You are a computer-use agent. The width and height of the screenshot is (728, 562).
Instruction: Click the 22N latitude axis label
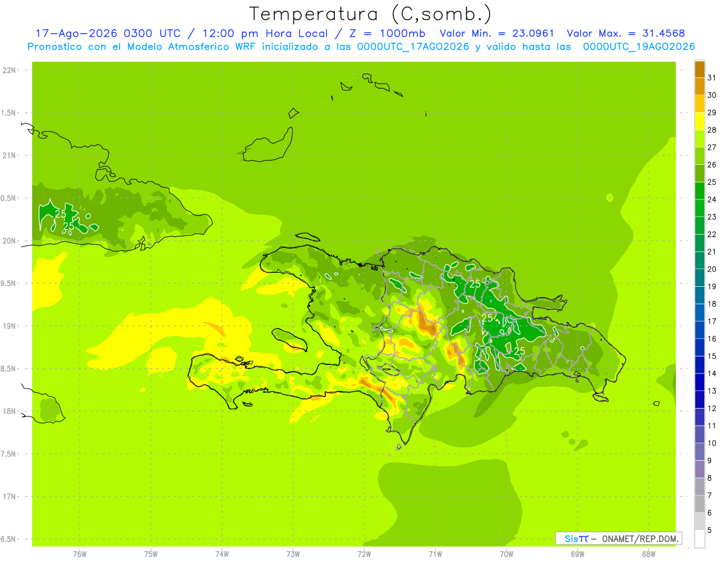pos(10,70)
